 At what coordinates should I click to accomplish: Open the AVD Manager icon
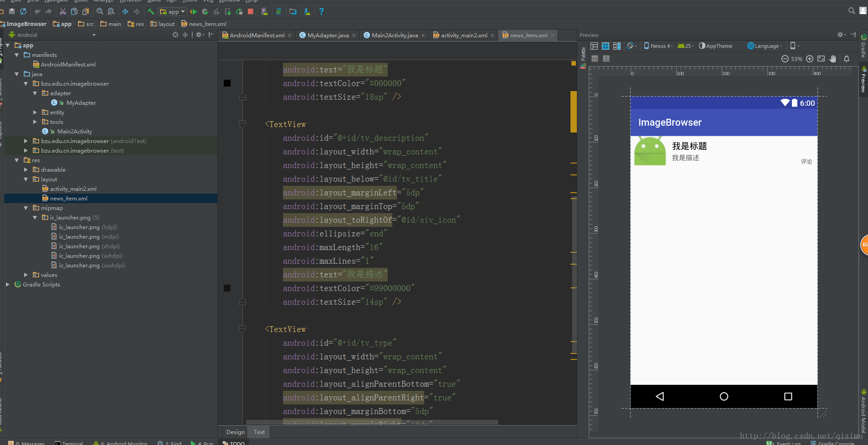(264, 11)
